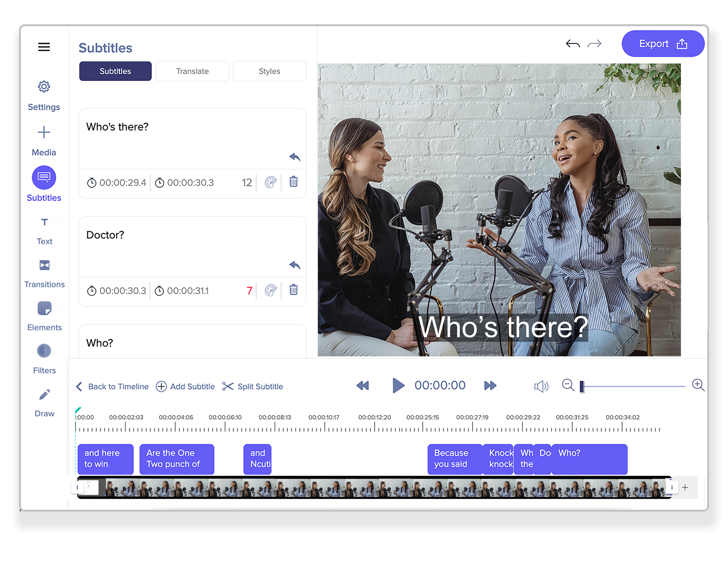
Task: Switch to the Translate tab
Action: coord(192,71)
